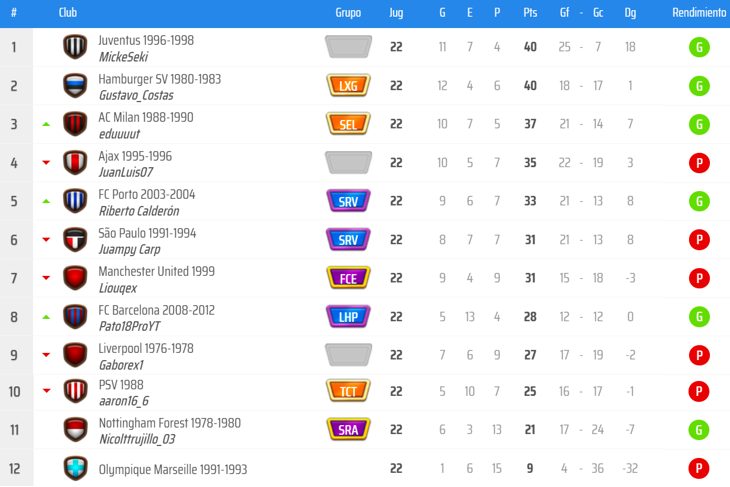Click Juventus green G performance indicator
The height and width of the screenshot is (487, 730).
699,47
